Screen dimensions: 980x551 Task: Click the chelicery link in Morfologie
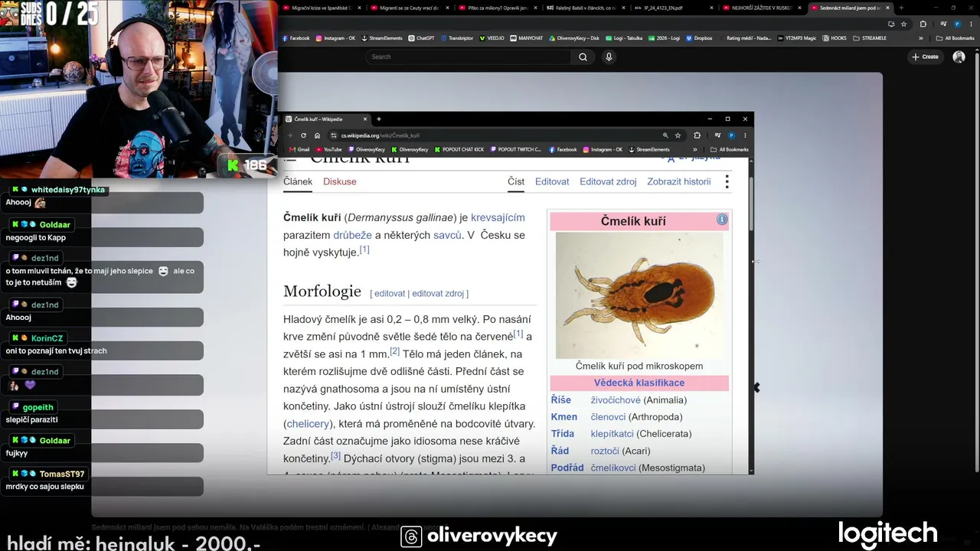coord(309,424)
